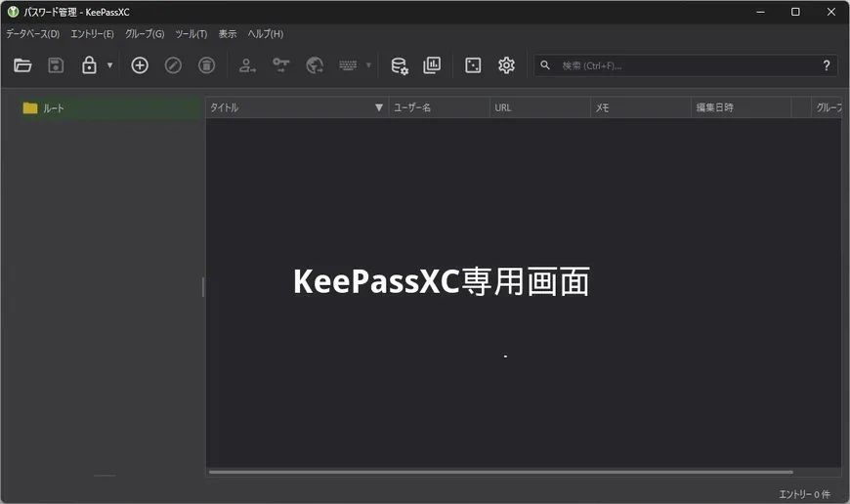Copy URL with the globe icon

[315, 65]
